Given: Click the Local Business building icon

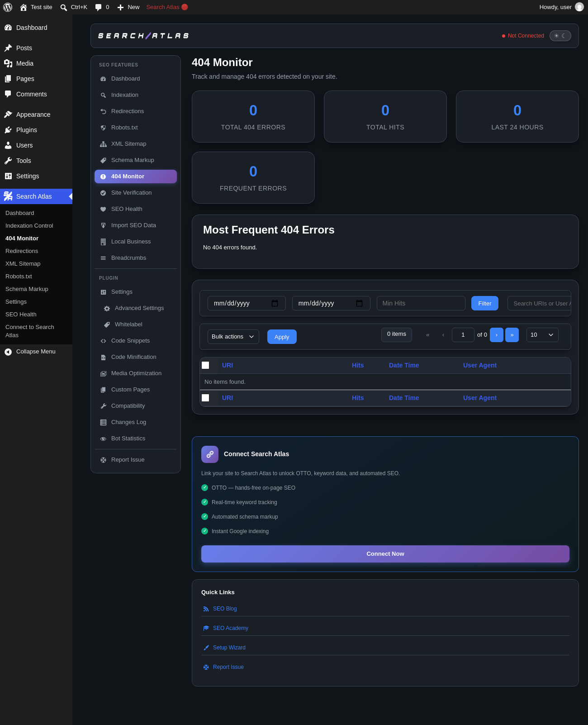Looking at the screenshot, I should [x=103, y=242].
